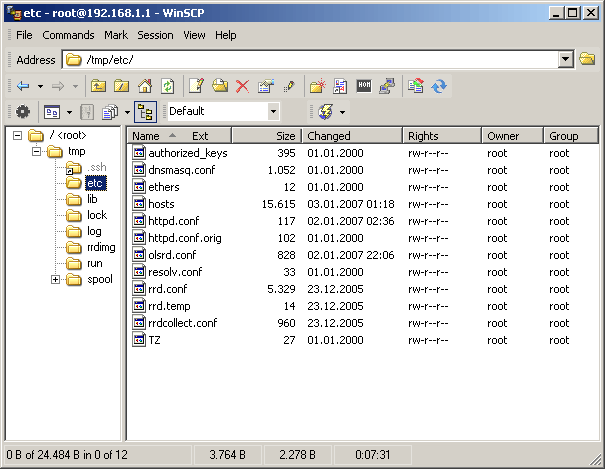The width and height of the screenshot is (605, 469).
Task: Expand the spool folder in tree
Action: pos(56,279)
